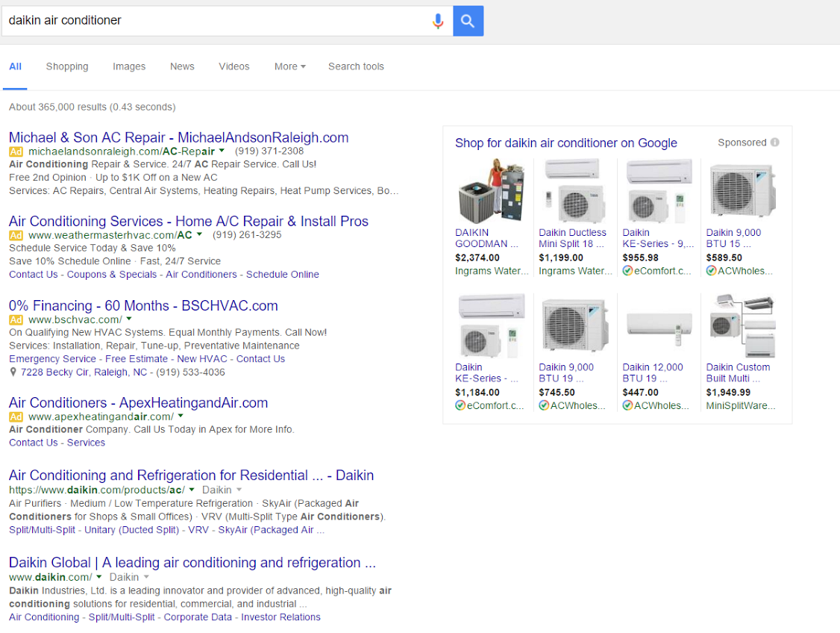Viewport: 840px width, 633px height.
Task: Click Emergency Service sitelink
Action: click(x=52, y=359)
